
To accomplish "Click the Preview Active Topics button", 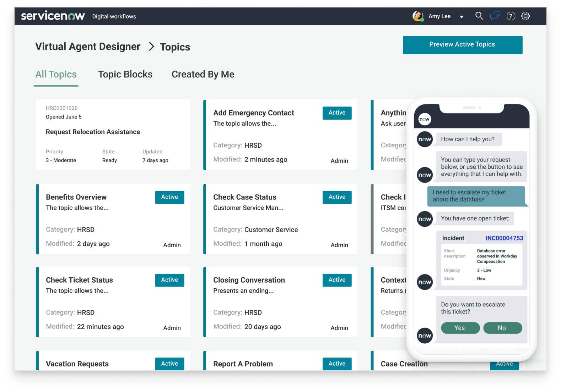I will point(462,45).
